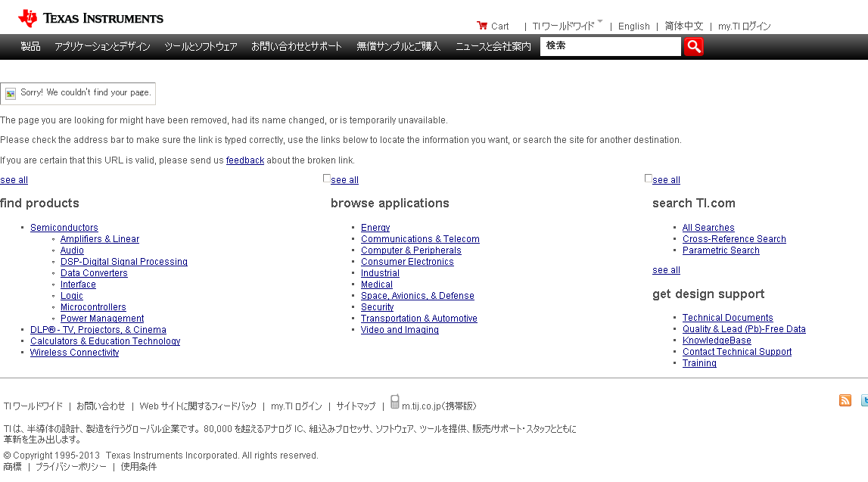Open the Technical Documents link
Screen dimensions: 868x482
coord(728,318)
